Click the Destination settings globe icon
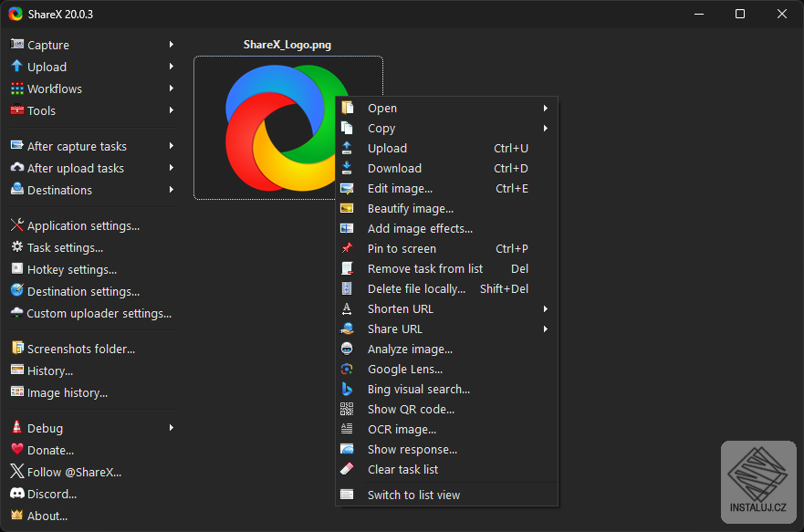 (17, 290)
